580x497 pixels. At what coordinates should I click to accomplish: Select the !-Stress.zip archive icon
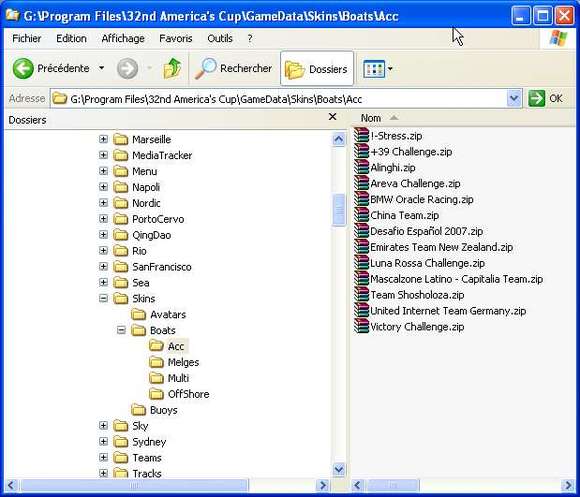[361, 135]
